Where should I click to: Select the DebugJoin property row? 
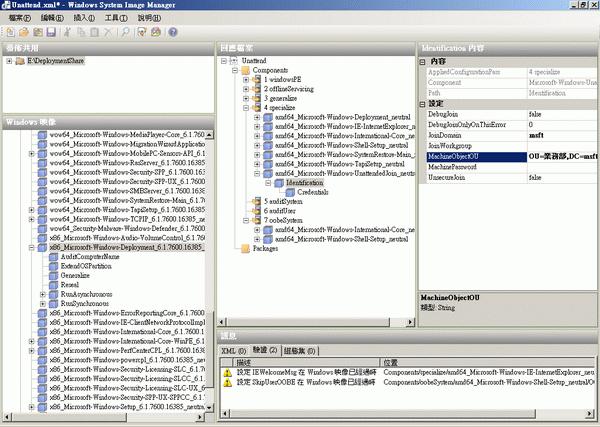[511, 114]
